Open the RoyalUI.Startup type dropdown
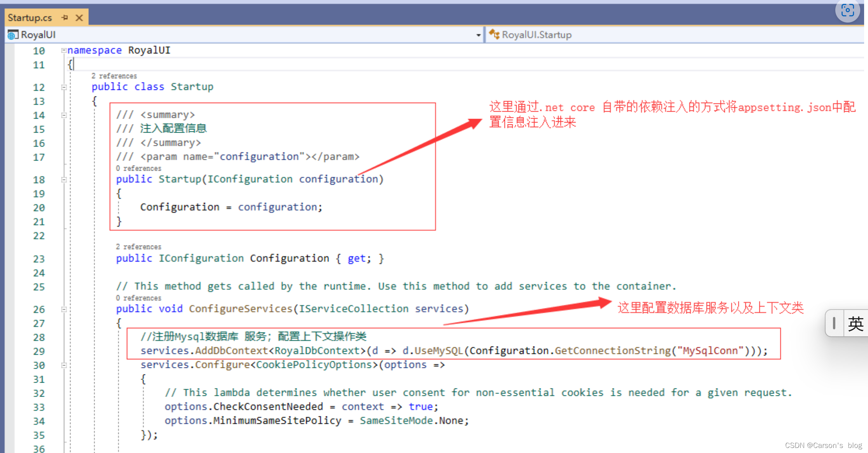Viewport: 868px width, 453px height. coord(676,35)
